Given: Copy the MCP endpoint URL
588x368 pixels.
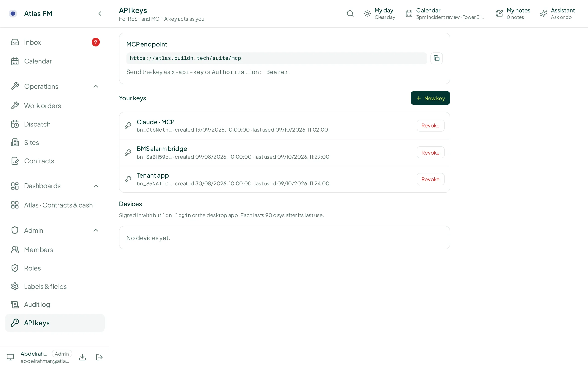Looking at the screenshot, I should coord(437,58).
